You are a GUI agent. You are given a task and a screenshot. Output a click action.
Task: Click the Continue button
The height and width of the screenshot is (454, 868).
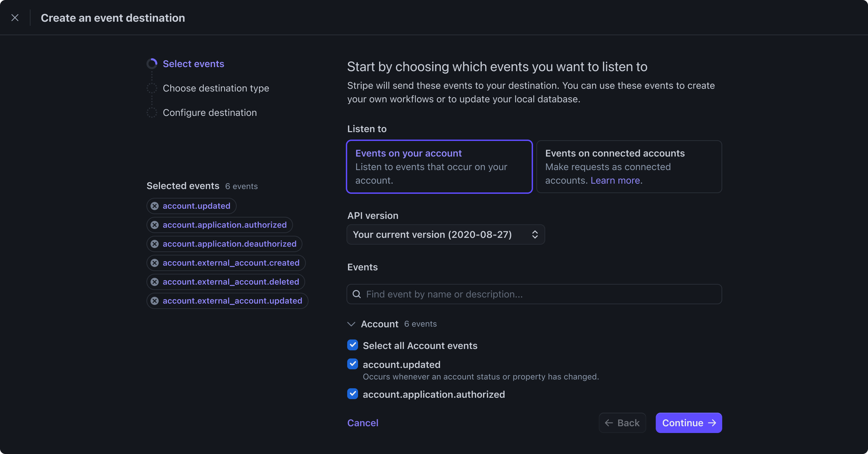point(689,423)
